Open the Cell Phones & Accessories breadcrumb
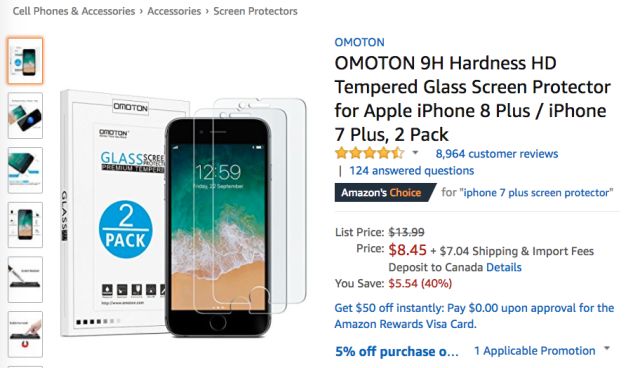The image size is (640, 368). pos(74,11)
